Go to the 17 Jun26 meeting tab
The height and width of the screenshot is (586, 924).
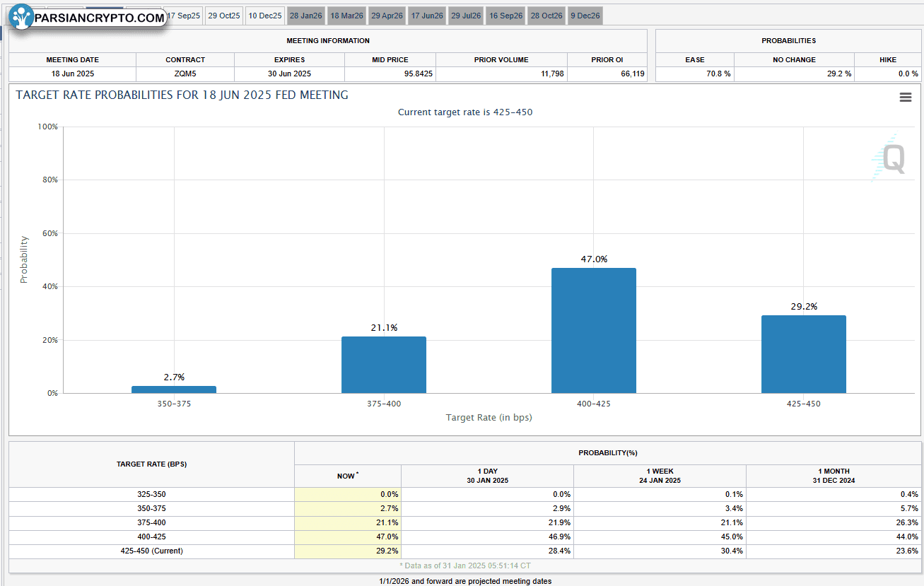click(427, 16)
